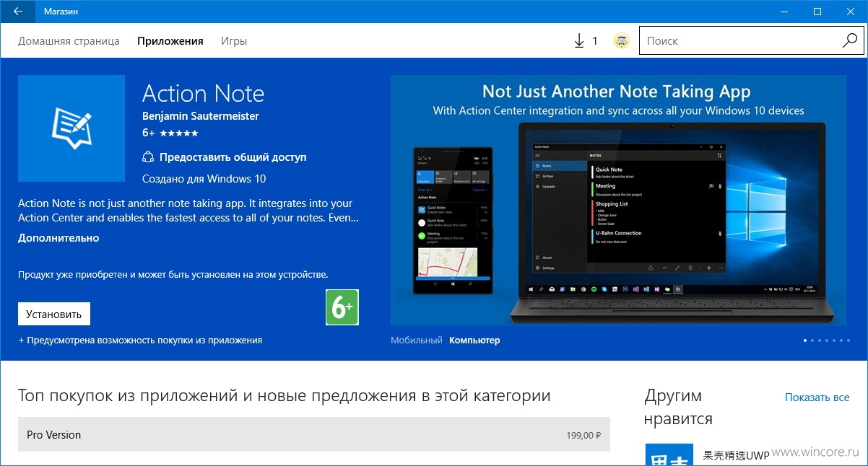
Task: Click the green 6+ age rating badge
Action: pos(342,307)
